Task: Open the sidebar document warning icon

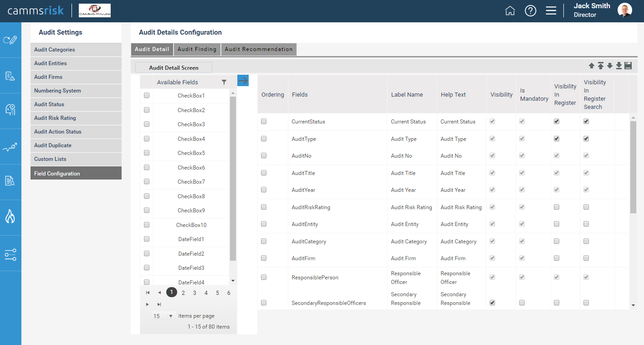Action: [x=10, y=76]
